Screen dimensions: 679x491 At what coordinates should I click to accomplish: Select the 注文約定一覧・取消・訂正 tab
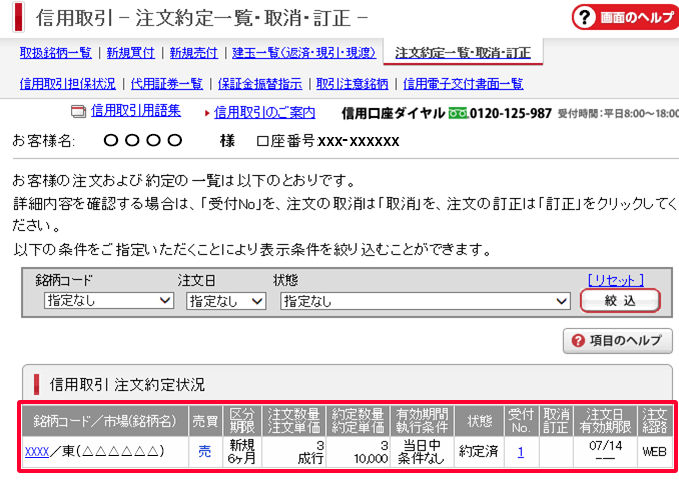pyautogui.click(x=462, y=53)
